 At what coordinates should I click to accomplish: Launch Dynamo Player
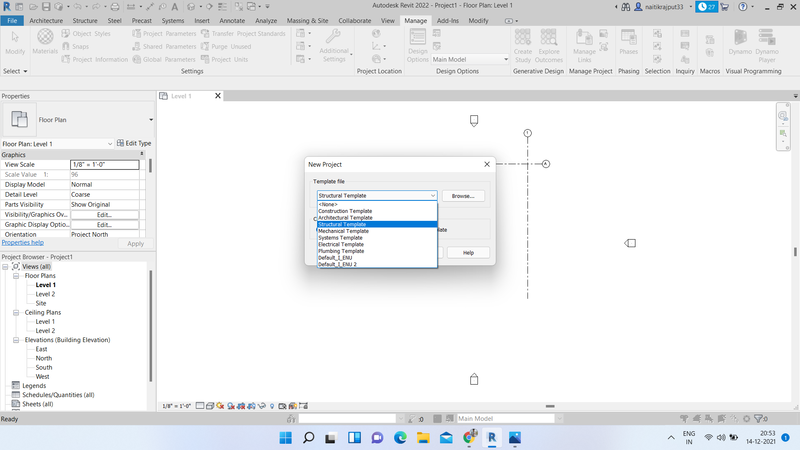click(x=766, y=45)
